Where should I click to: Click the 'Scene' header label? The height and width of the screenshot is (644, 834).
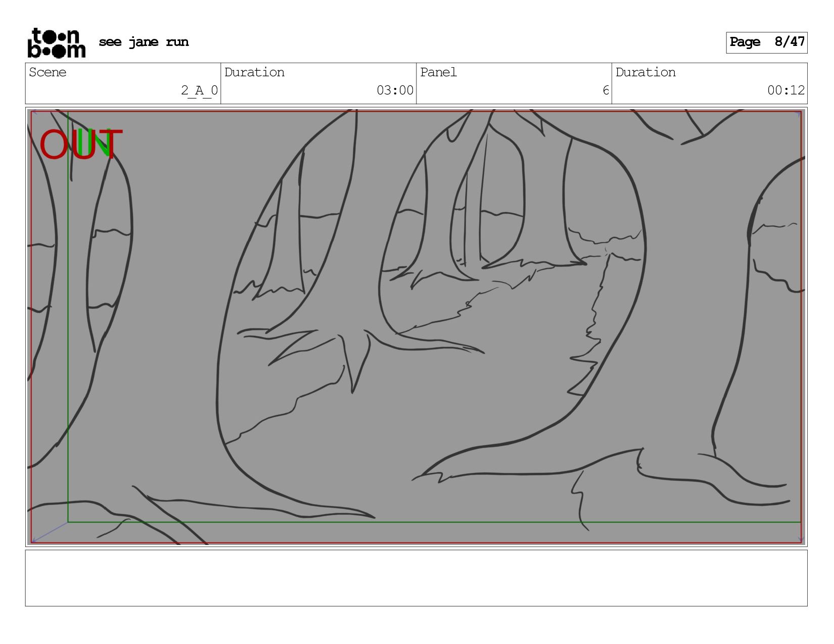(48, 72)
